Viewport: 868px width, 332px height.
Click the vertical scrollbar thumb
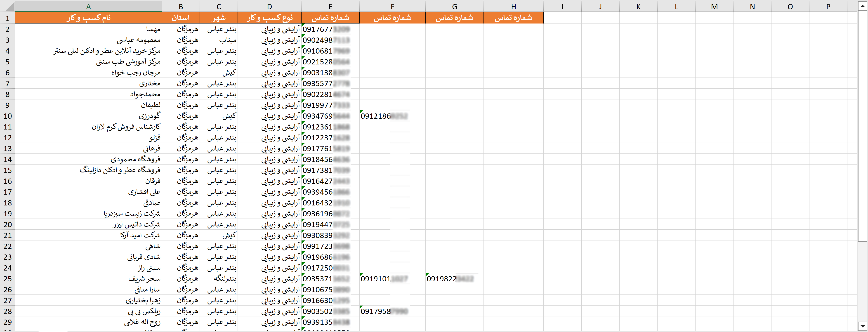(862, 126)
